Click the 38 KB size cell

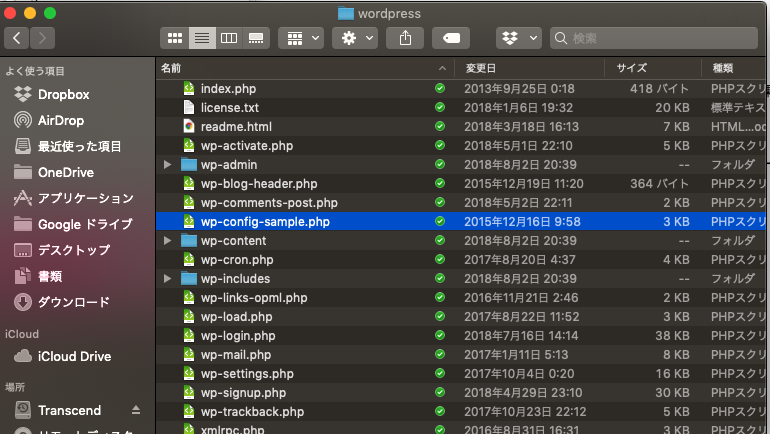click(x=672, y=336)
